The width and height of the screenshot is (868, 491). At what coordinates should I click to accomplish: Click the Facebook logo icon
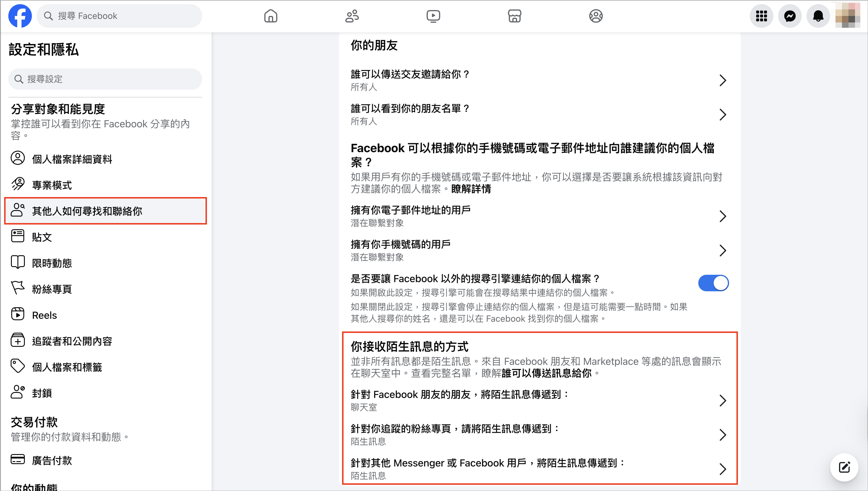[20, 16]
